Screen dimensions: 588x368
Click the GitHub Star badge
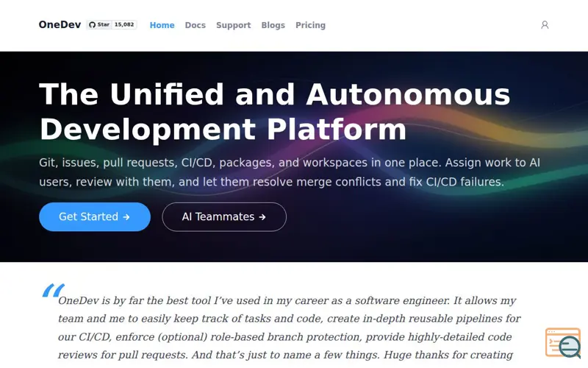pyautogui.click(x=99, y=25)
